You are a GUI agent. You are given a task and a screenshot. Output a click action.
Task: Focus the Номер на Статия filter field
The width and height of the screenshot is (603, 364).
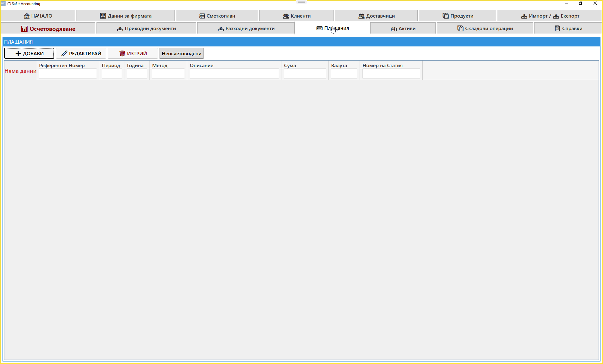pos(391,73)
